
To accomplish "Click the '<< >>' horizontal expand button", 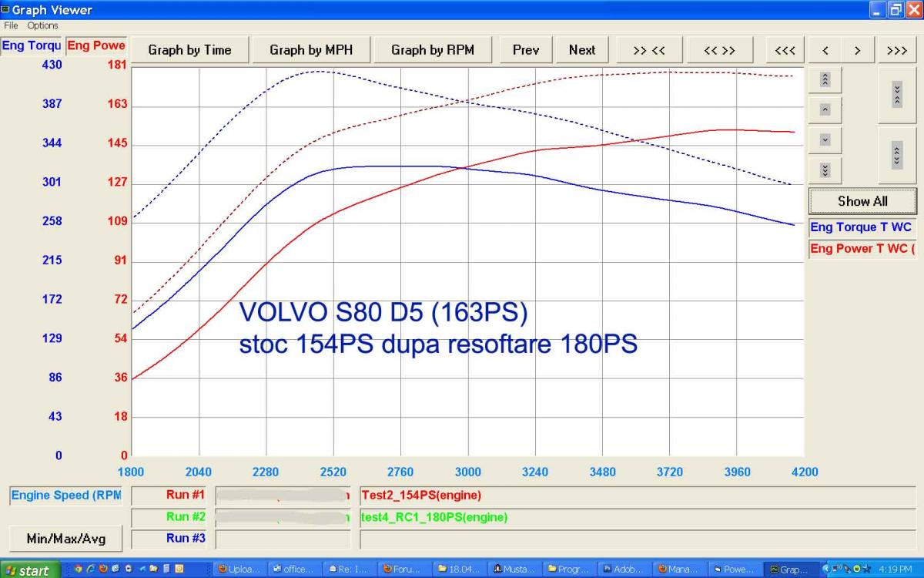I will (720, 50).
